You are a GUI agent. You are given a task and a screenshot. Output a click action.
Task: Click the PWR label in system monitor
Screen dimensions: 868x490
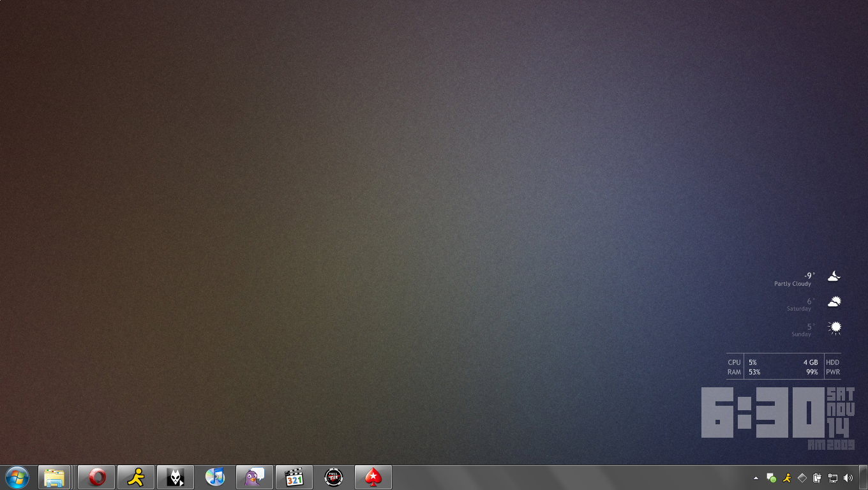click(833, 372)
